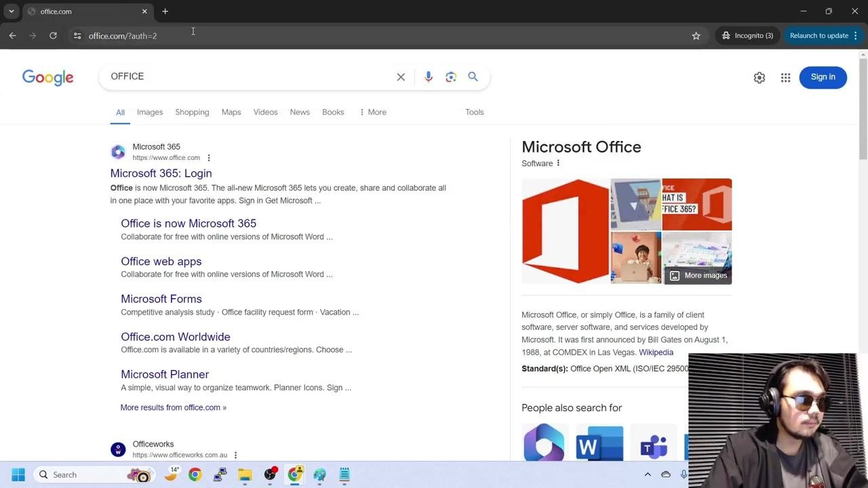The width and height of the screenshot is (868, 488).
Task: Clear the search box with the X
Action: [x=401, y=77]
